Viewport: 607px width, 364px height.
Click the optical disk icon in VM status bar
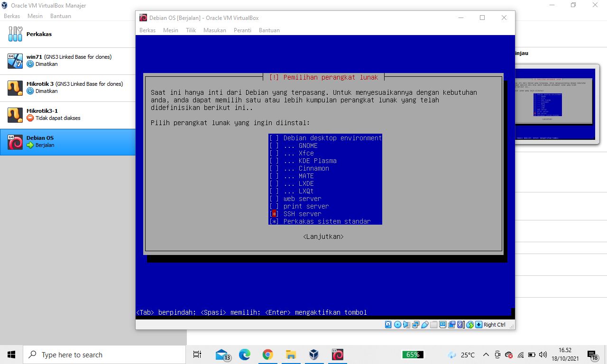coord(397,325)
